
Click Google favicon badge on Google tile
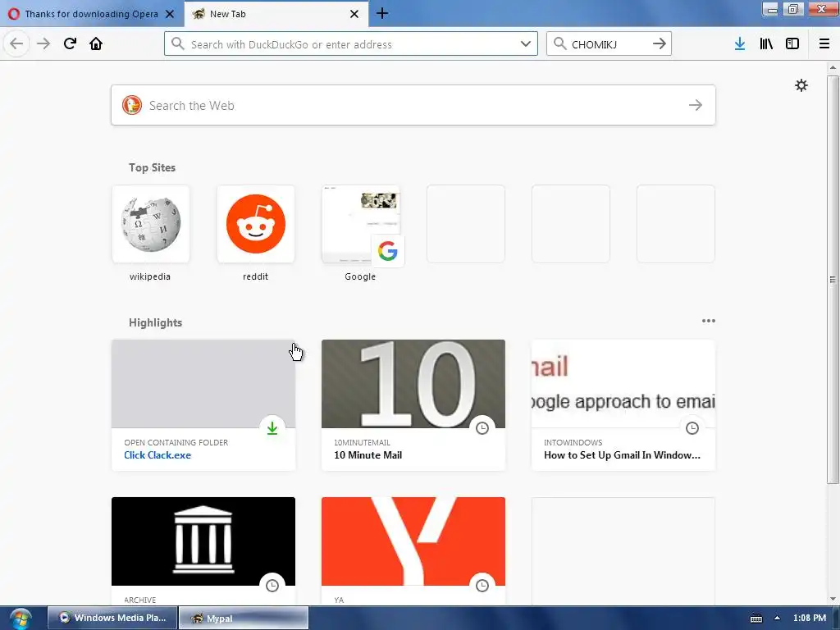click(388, 251)
